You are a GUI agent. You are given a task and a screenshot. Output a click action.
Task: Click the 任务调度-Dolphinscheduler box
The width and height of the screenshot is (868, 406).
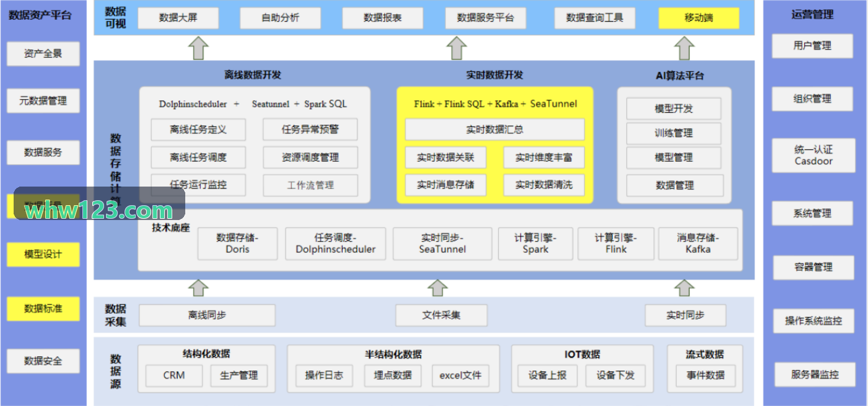coord(335,244)
